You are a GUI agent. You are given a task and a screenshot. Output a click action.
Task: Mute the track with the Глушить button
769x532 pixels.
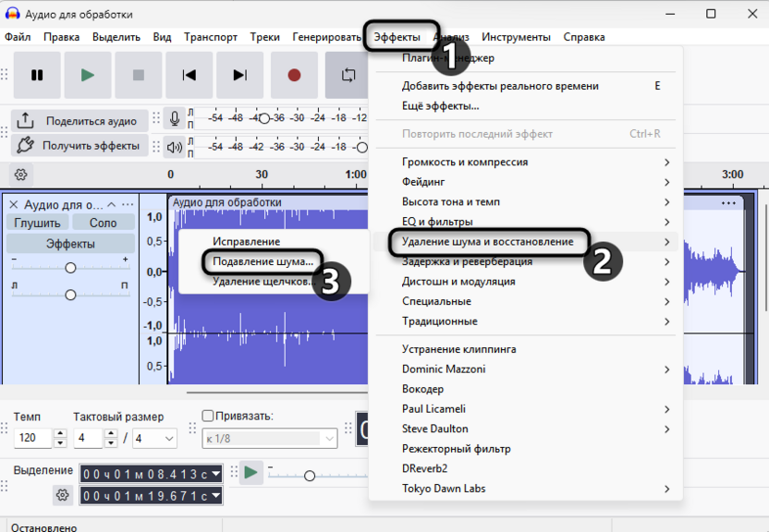pos(37,223)
